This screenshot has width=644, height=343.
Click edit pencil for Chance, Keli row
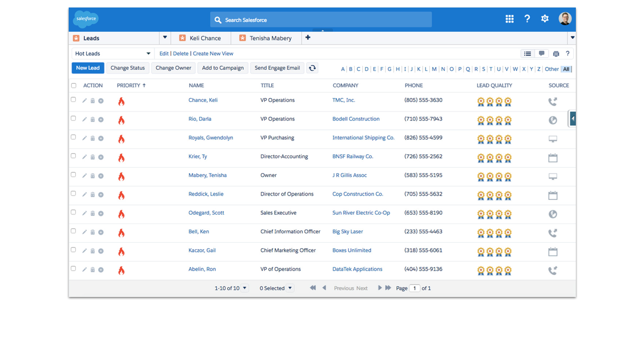pyautogui.click(x=84, y=101)
